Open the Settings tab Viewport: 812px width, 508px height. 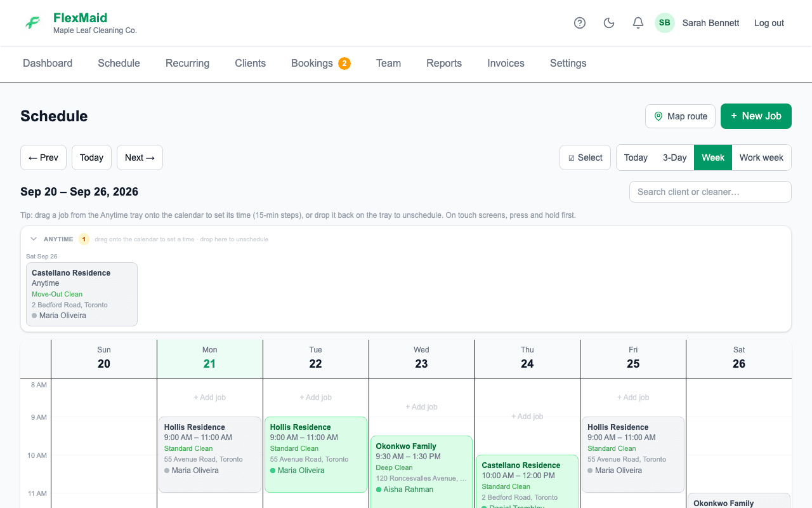point(568,63)
